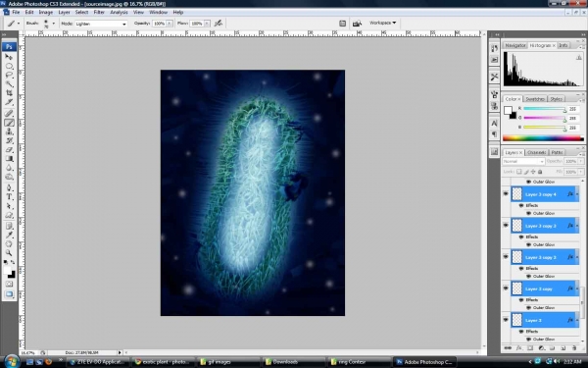This screenshot has height=368, width=588.
Task: Open the layer blend mode dropdown
Action: pos(523,161)
